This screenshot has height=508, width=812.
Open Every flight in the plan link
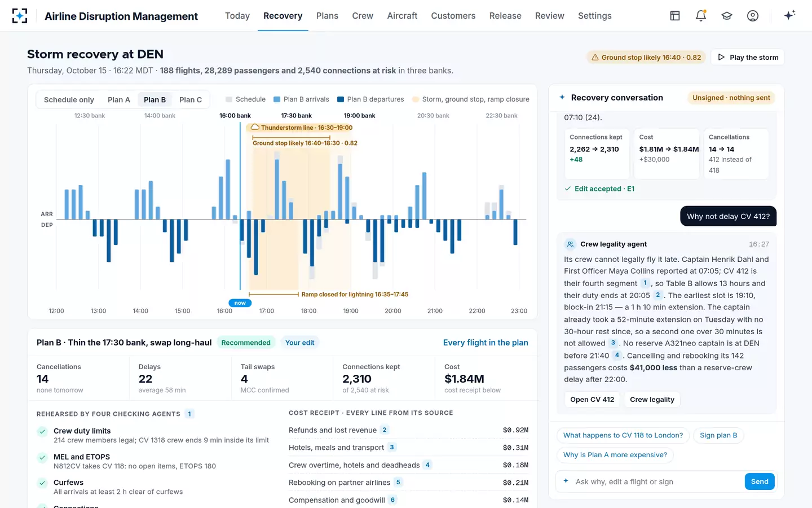tap(486, 343)
